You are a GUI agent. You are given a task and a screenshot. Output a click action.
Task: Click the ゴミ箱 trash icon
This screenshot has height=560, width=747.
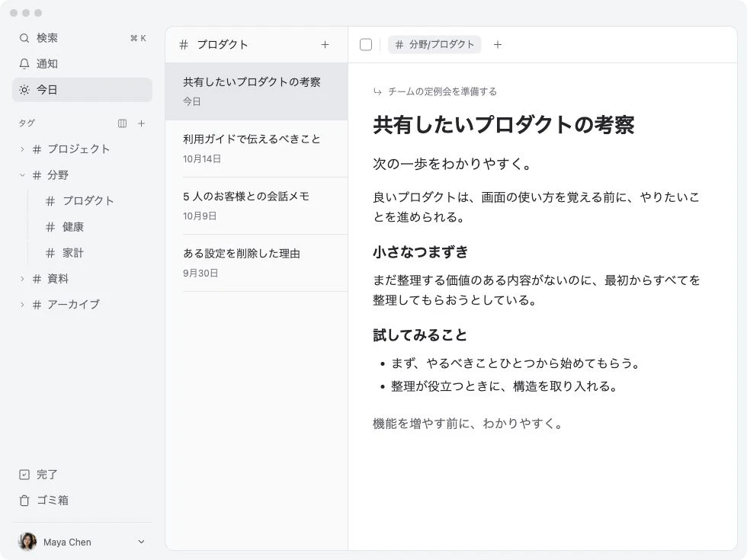[24, 501]
